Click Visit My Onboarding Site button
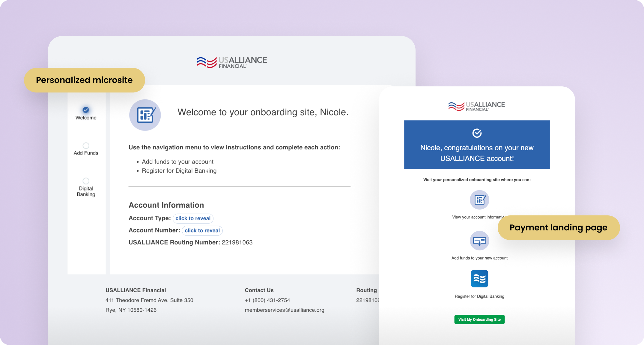This screenshot has height=345, width=644. tap(479, 319)
